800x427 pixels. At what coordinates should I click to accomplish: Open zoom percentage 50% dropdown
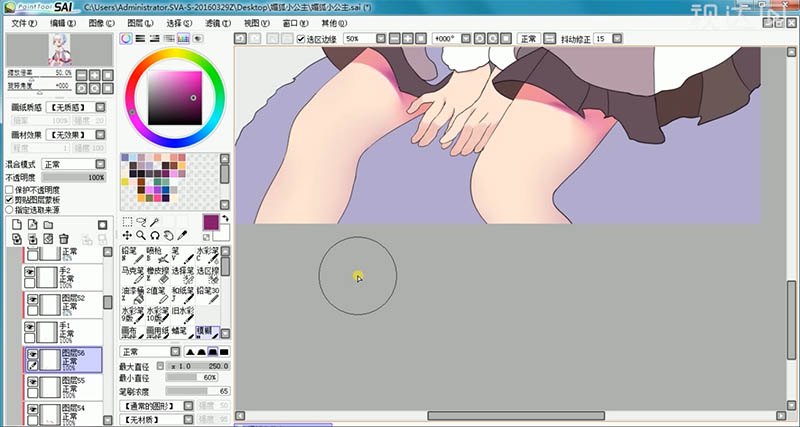[x=381, y=39]
